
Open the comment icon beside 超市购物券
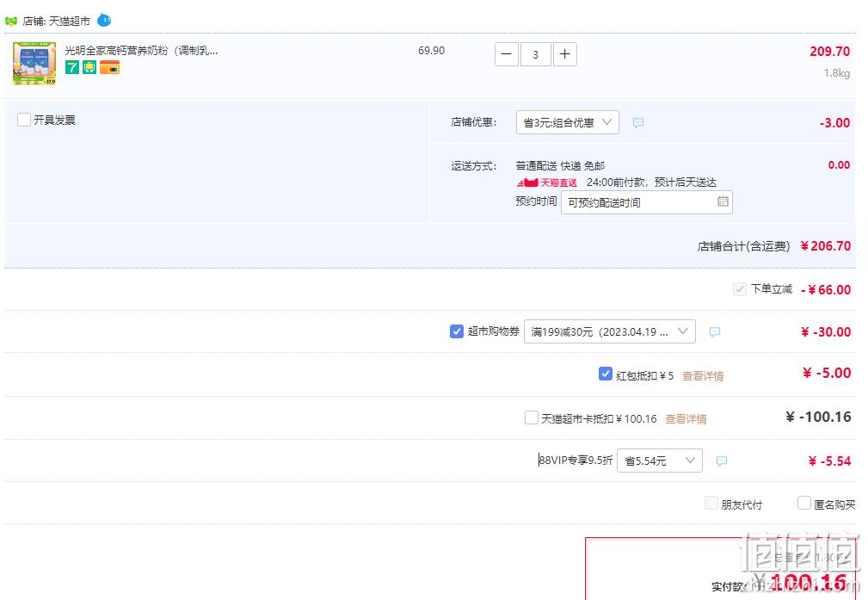[715, 332]
